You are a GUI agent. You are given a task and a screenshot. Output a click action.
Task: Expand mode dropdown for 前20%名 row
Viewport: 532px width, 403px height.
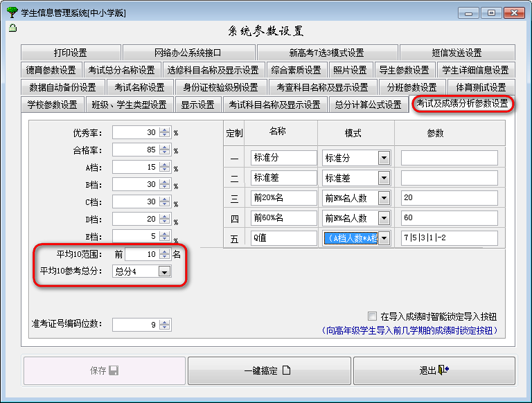pyautogui.click(x=383, y=198)
